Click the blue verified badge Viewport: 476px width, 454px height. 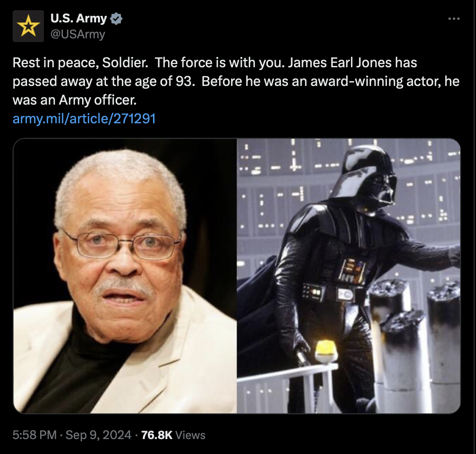coord(116,19)
